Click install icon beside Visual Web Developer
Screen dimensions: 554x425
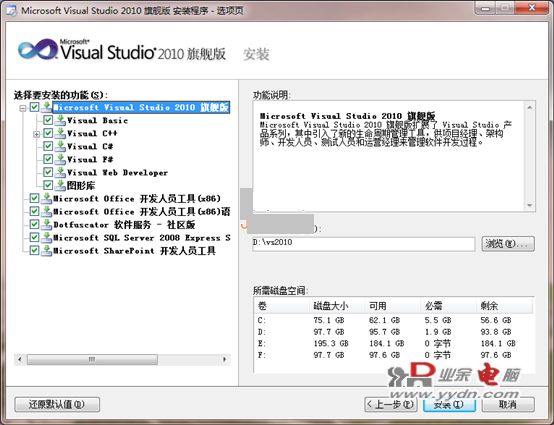coord(60,173)
